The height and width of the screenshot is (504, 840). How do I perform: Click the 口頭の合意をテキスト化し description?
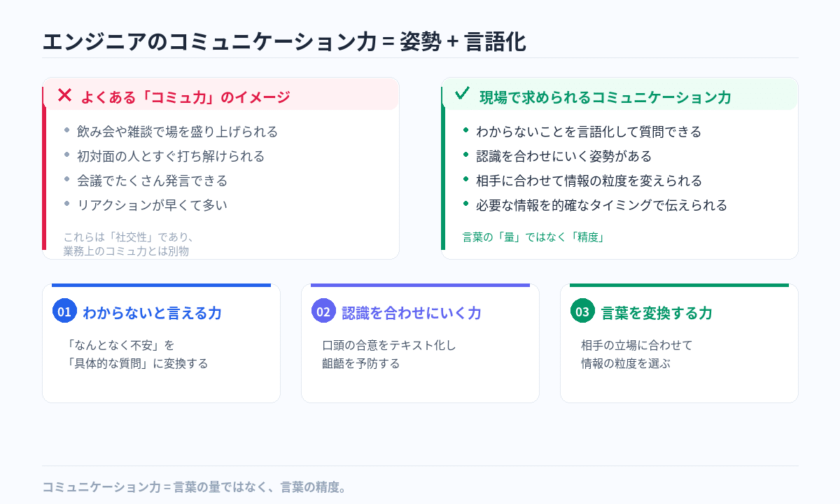click(388, 345)
